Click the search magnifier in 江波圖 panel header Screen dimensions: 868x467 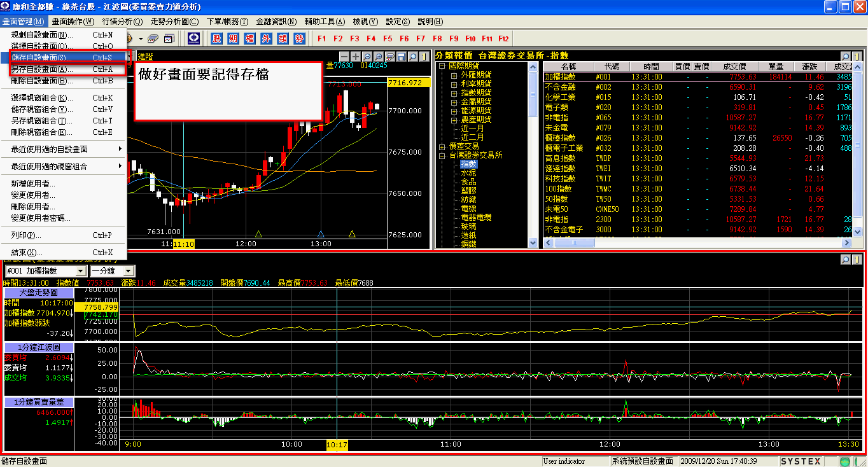846,260
